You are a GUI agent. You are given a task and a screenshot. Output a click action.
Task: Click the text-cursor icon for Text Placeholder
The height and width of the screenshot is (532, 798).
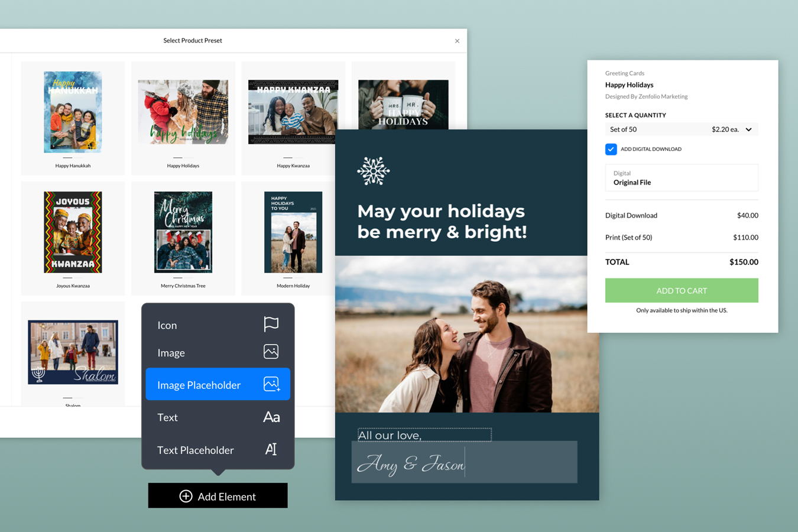(x=271, y=449)
